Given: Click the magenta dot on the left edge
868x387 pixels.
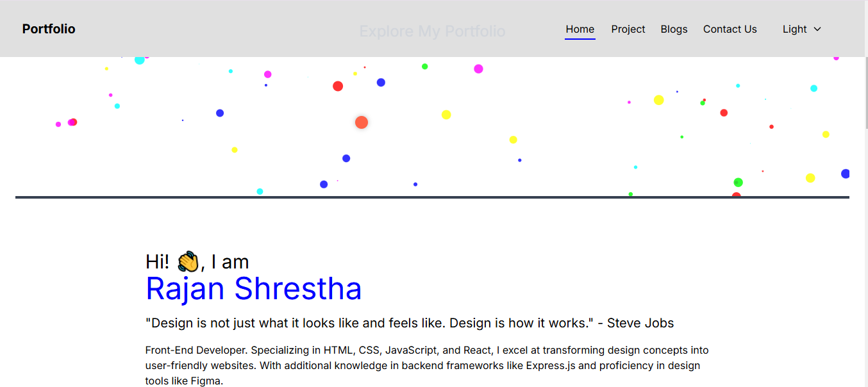Looking at the screenshot, I should click(x=58, y=124).
